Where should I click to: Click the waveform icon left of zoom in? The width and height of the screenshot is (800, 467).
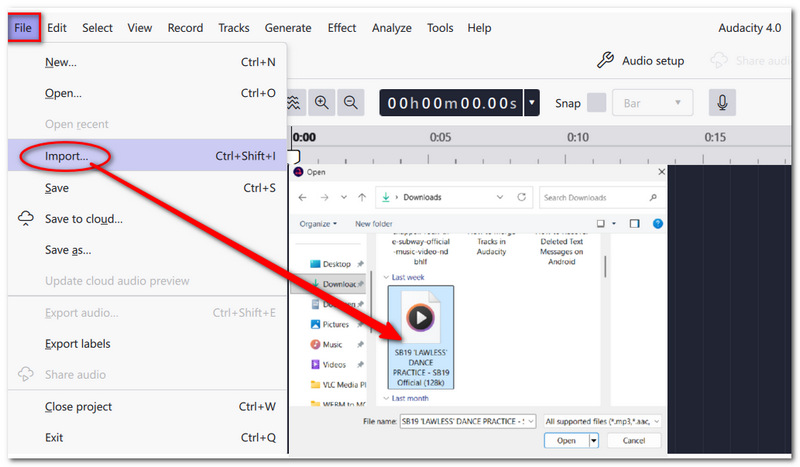(x=294, y=103)
